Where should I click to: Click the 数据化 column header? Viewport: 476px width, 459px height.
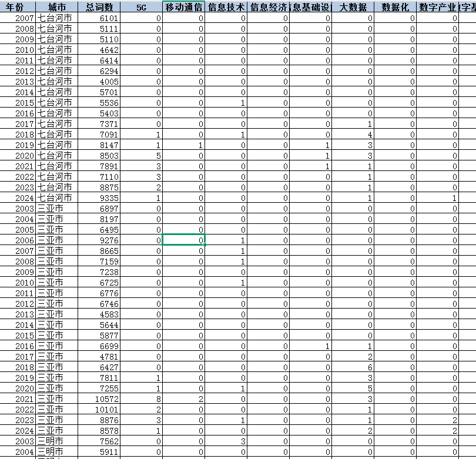coord(395,7)
